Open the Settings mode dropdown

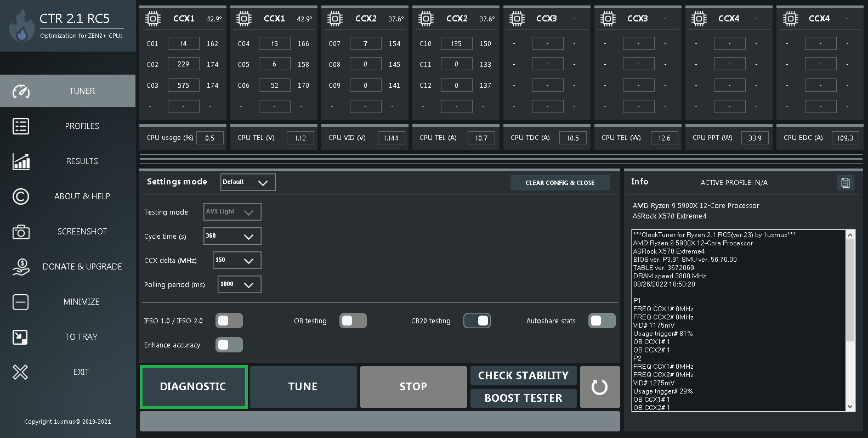tap(248, 182)
